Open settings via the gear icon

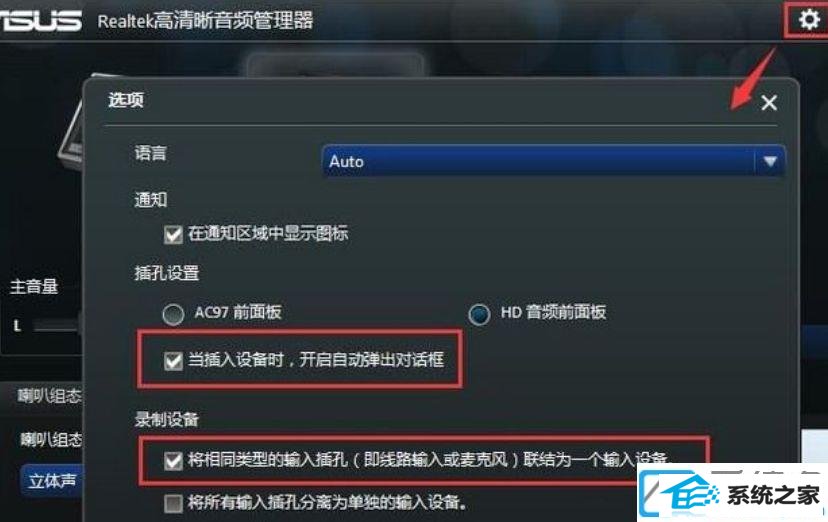point(808,20)
